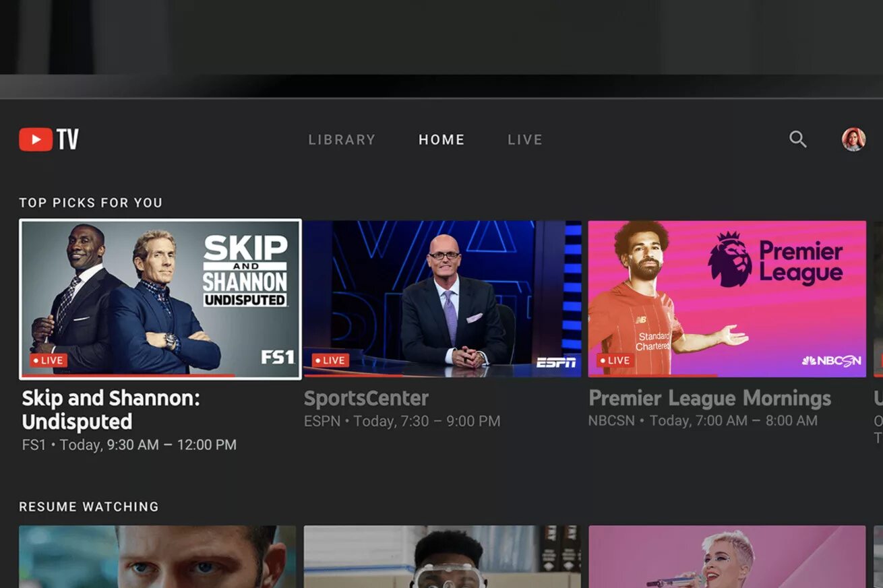Select the HOME tab
The height and width of the screenshot is (588, 883).
coord(441,139)
